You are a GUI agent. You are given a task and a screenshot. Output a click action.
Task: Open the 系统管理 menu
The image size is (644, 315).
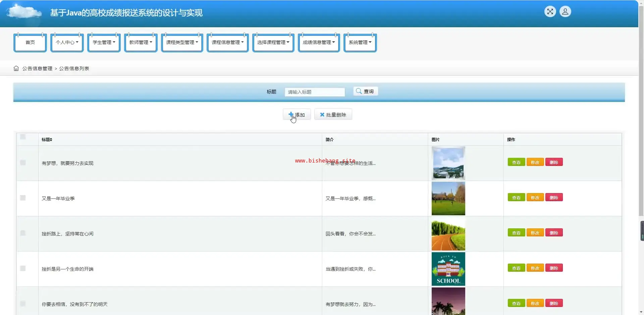(x=360, y=42)
